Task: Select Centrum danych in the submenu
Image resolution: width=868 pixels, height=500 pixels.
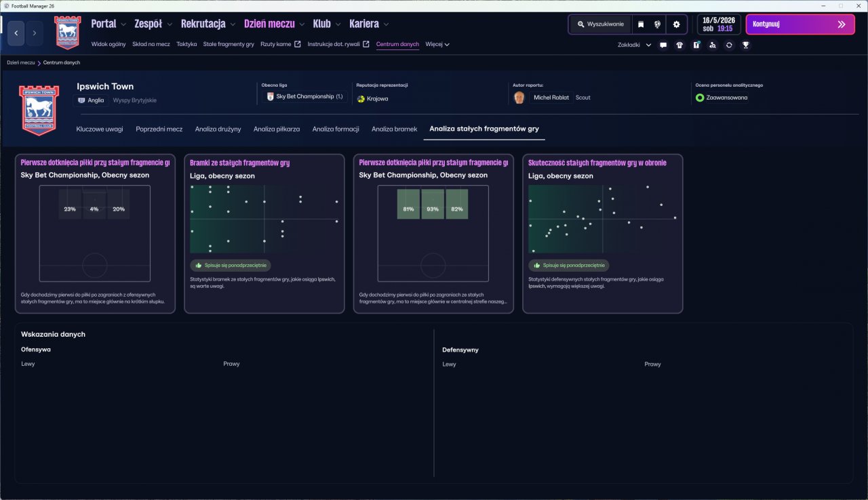Action: [x=397, y=45]
